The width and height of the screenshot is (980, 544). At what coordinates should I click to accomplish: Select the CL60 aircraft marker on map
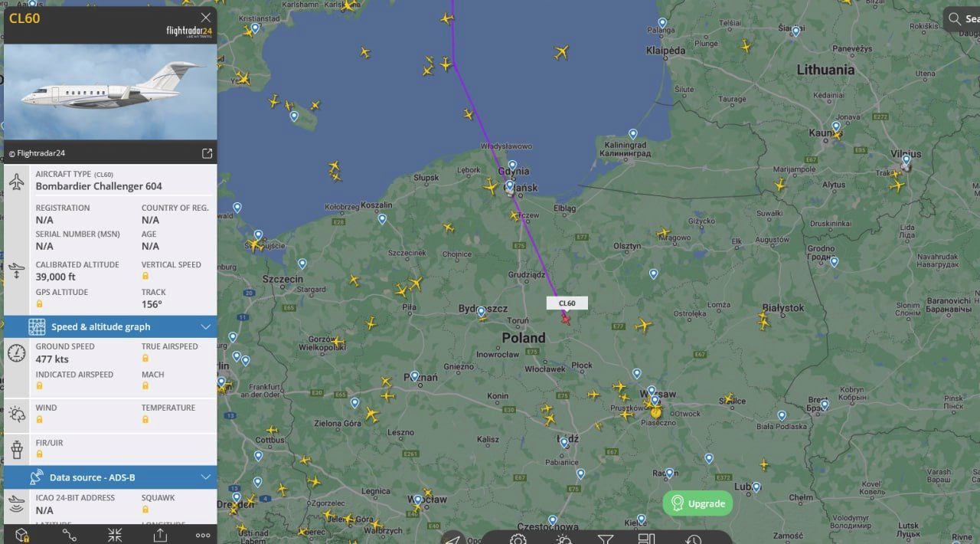click(x=566, y=319)
